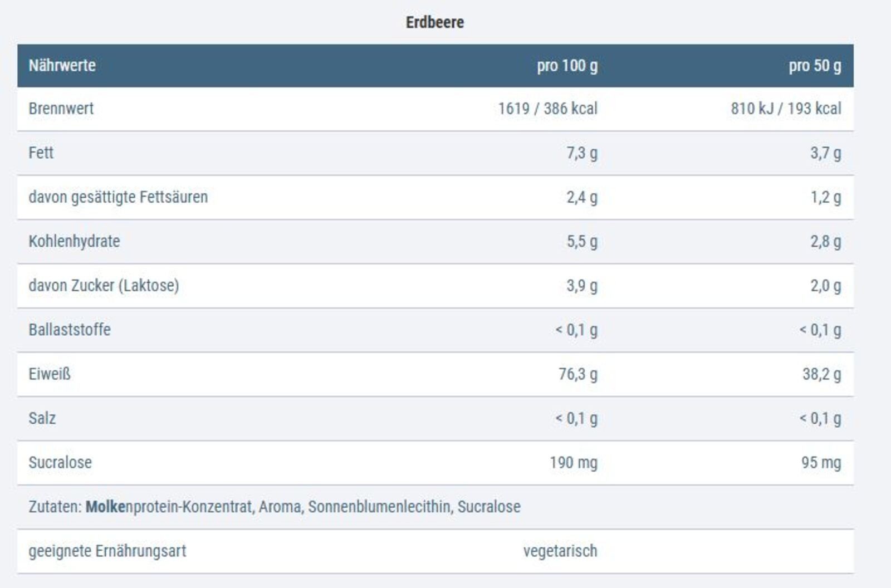Image resolution: width=891 pixels, height=588 pixels.
Task: Click the Sucralose row label
Action: (x=60, y=462)
